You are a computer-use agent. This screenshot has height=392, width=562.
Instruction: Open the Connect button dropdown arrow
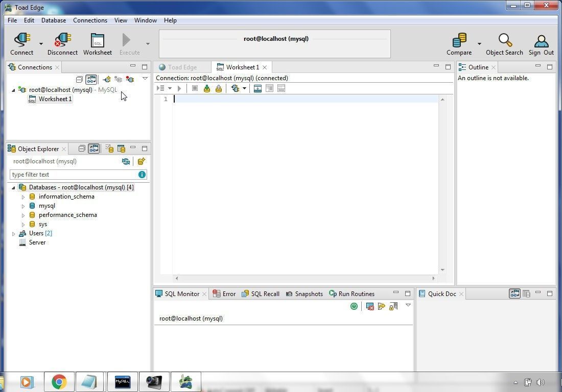pyautogui.click(x=41, y=44)
